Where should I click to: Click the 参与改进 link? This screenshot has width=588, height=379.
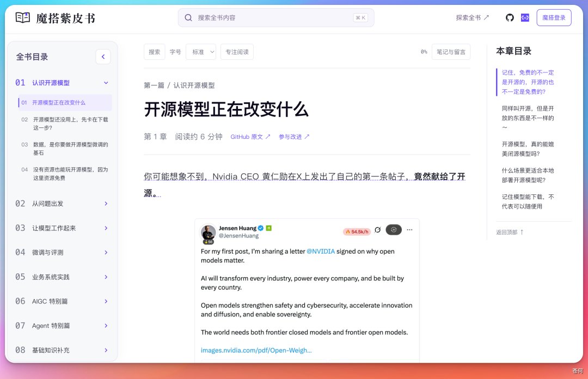(293, 137)
